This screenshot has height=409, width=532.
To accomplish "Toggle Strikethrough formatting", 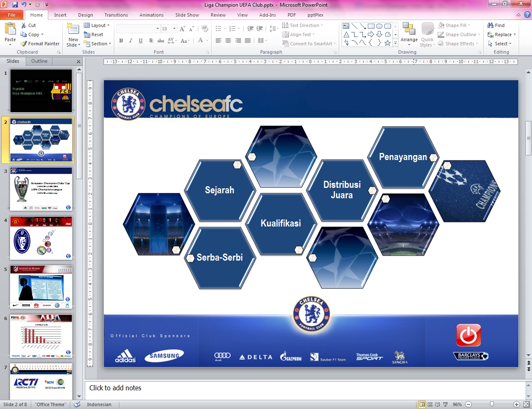I will pos(160,41).
